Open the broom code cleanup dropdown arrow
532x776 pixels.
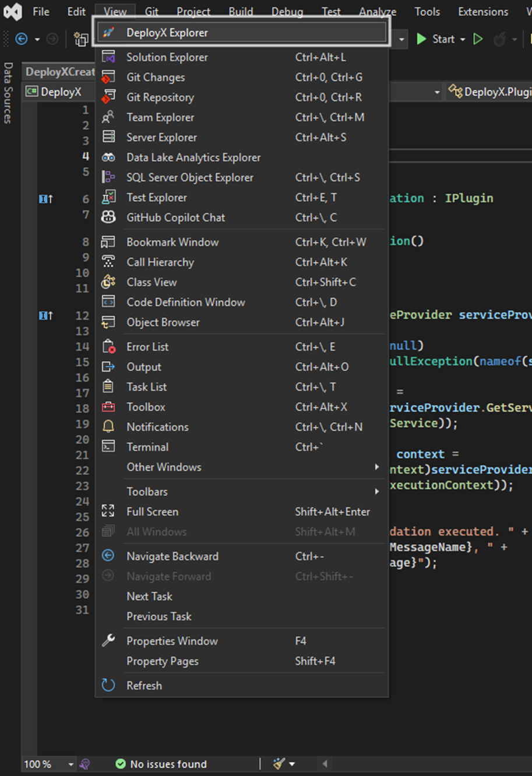click(292, 764)
